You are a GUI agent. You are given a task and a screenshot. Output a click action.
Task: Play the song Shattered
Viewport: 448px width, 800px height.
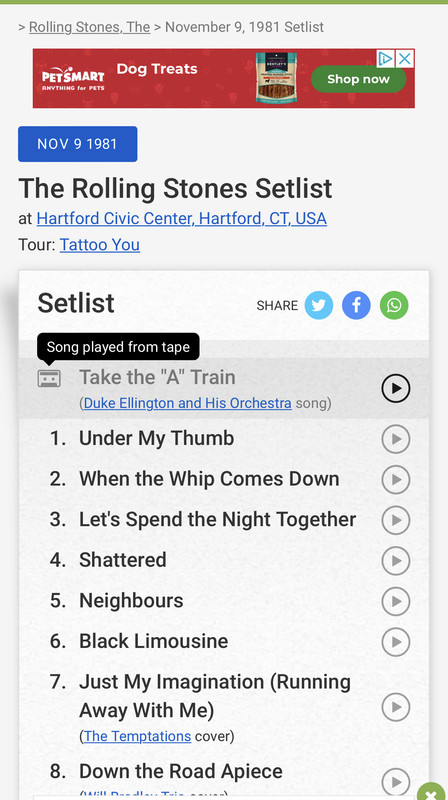(396, 561)
